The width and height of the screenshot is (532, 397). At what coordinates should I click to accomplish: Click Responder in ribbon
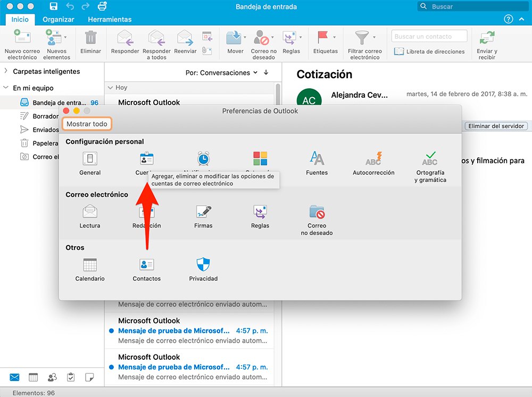[125, 41]
